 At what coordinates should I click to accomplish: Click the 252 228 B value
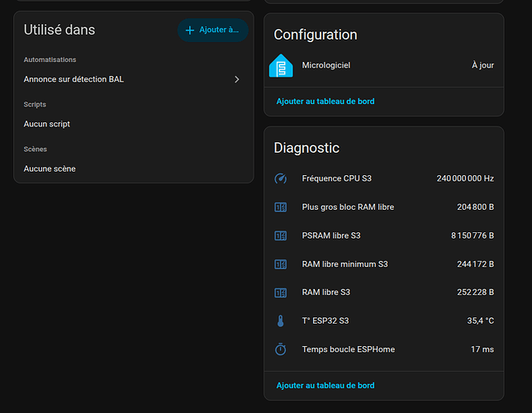pos(475,292)
